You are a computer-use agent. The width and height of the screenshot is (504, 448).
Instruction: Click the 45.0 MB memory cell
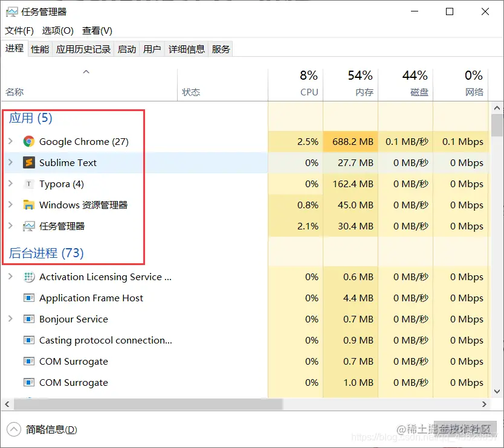point(351,205)
